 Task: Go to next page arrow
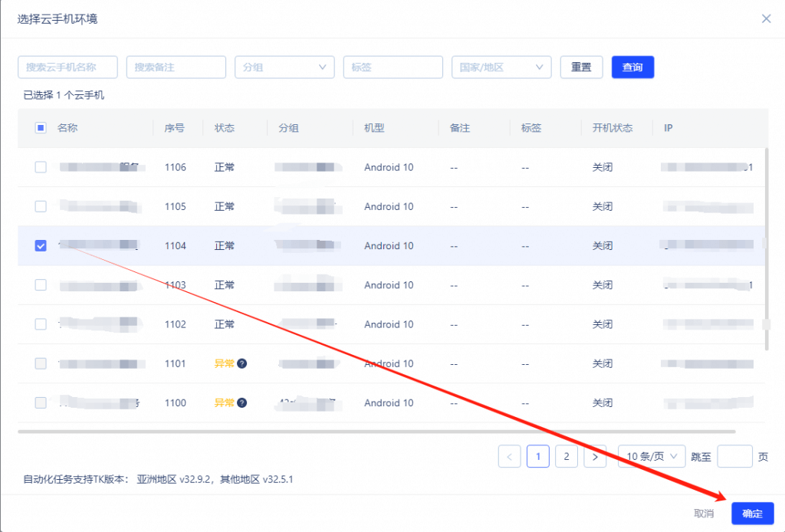(x=595, y=456)
